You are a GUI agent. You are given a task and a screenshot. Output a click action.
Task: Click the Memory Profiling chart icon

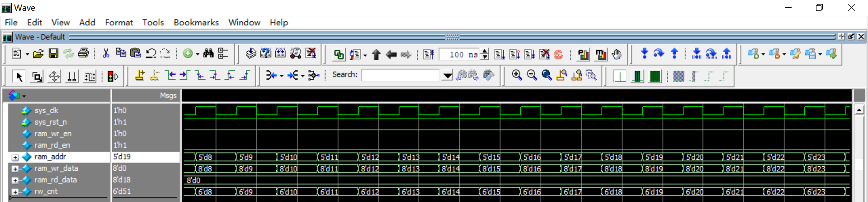click(601, 55)
